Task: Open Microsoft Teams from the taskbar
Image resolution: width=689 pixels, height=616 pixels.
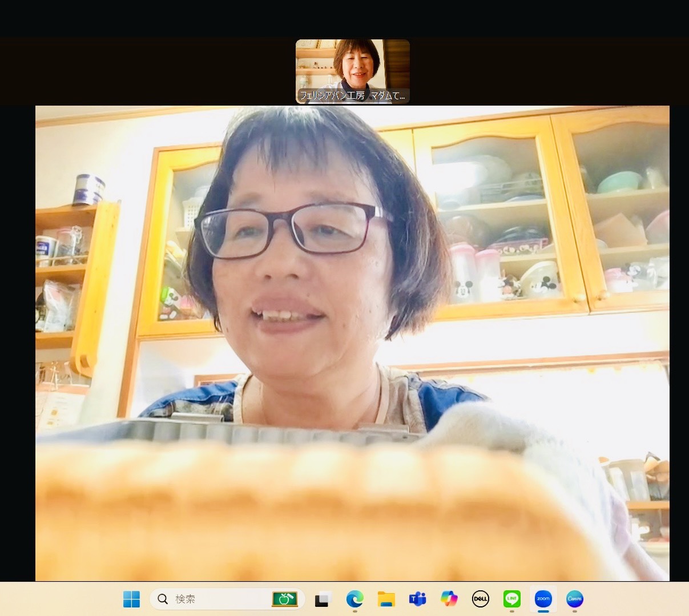Action: coord(417,599)
